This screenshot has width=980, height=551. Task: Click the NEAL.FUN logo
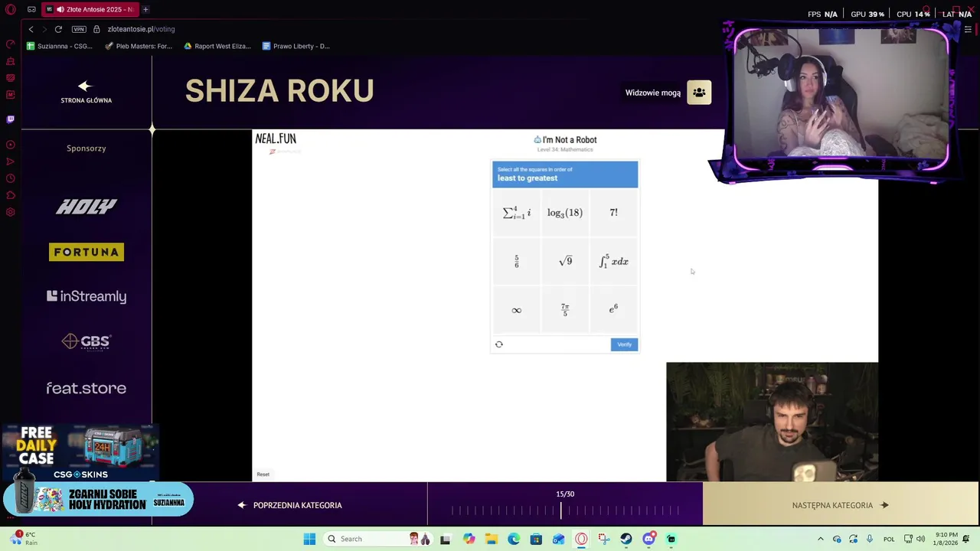pyautogui.click(x=276, y=139)
